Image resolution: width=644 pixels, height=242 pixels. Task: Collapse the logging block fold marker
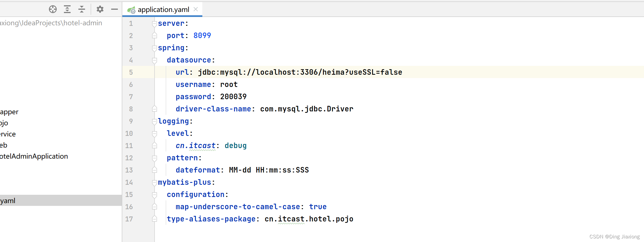(155, 121)
